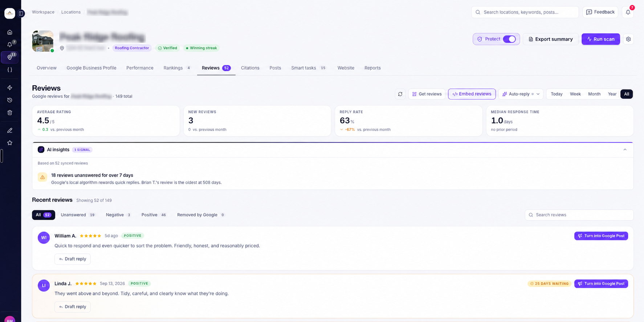
Task: Open the Embed reviews button
Action: tap(472, 94)
